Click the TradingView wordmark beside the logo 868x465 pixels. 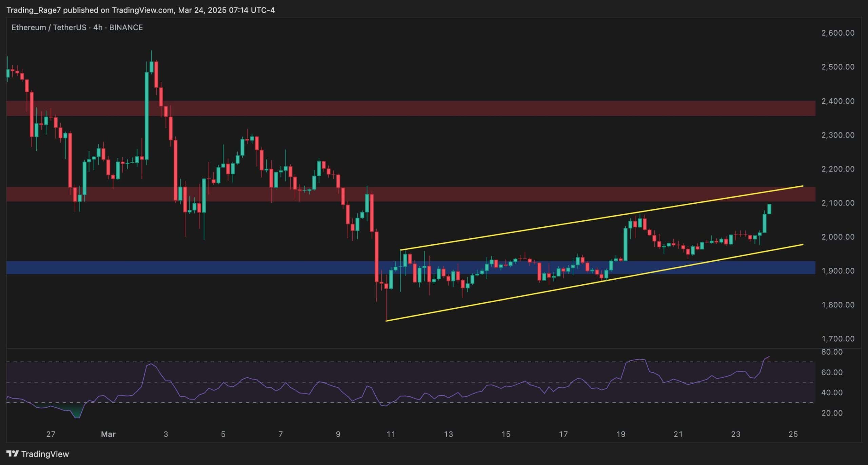(x=45, y=454)
